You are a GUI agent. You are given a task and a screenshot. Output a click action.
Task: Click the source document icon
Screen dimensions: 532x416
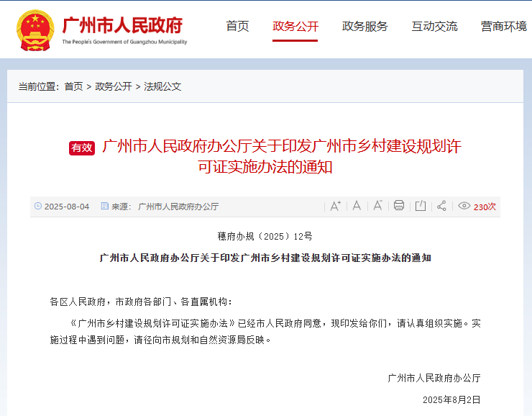[105, 206]
